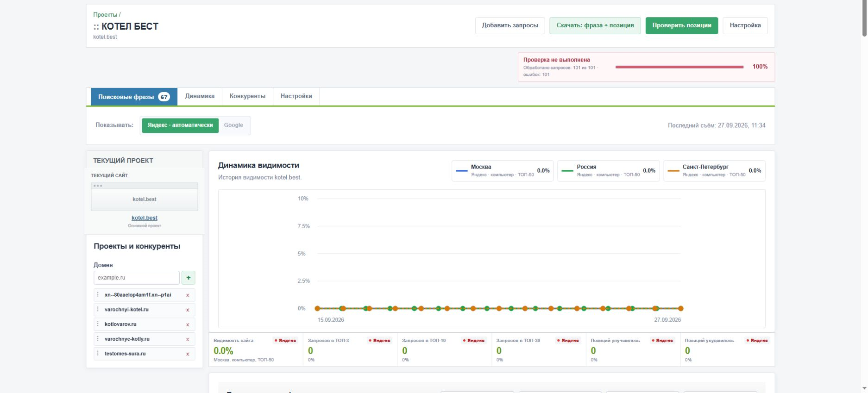
Task: Switch search engine to Google
Action: (233, 125)
